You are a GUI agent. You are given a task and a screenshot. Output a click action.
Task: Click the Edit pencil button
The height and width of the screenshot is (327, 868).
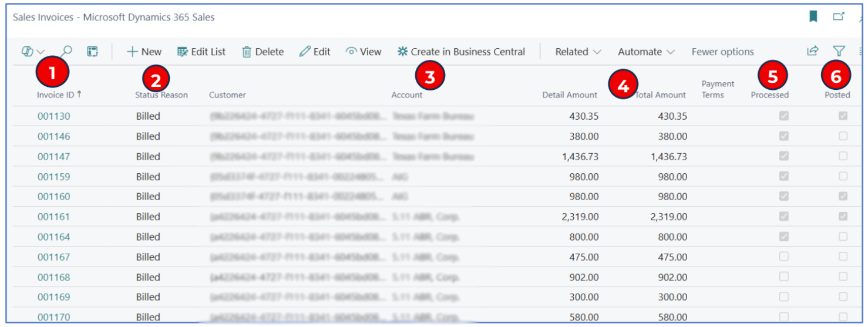[x=315, y=52]
